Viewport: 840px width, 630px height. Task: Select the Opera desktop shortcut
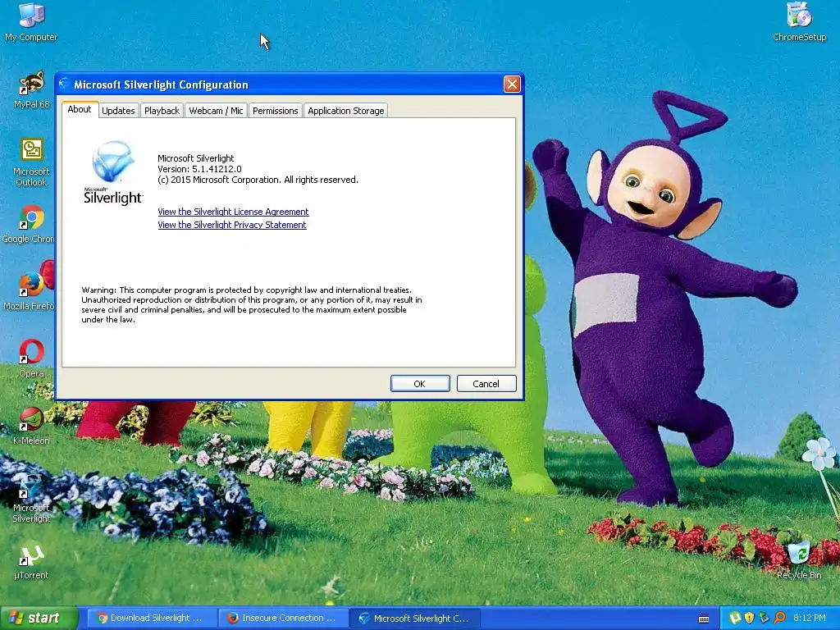31,359
